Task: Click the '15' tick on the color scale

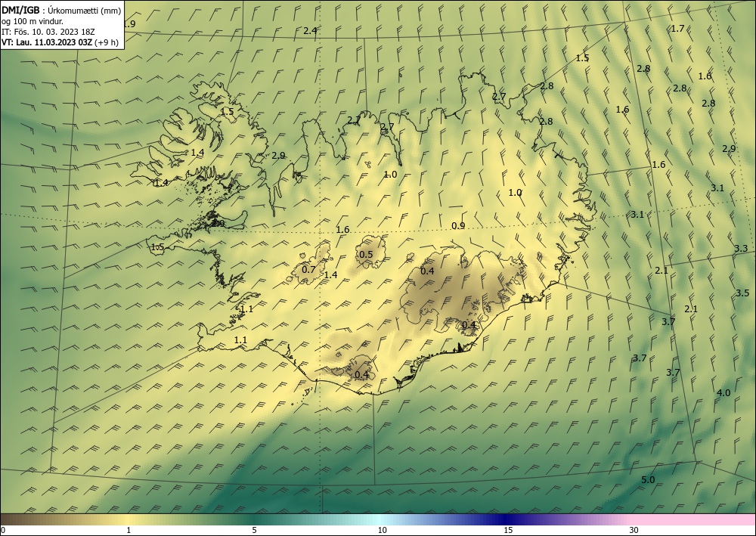Action: click(x=508, y=531)
